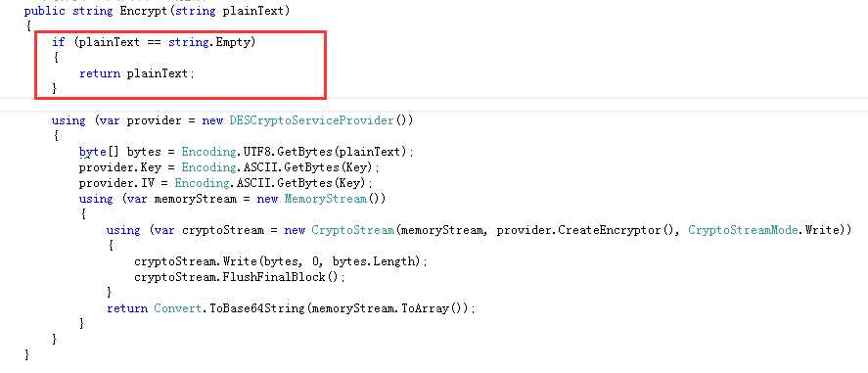Click provider.IV assignment target
The width and height of the screenshot is (868, 373).
click(117, 183)
